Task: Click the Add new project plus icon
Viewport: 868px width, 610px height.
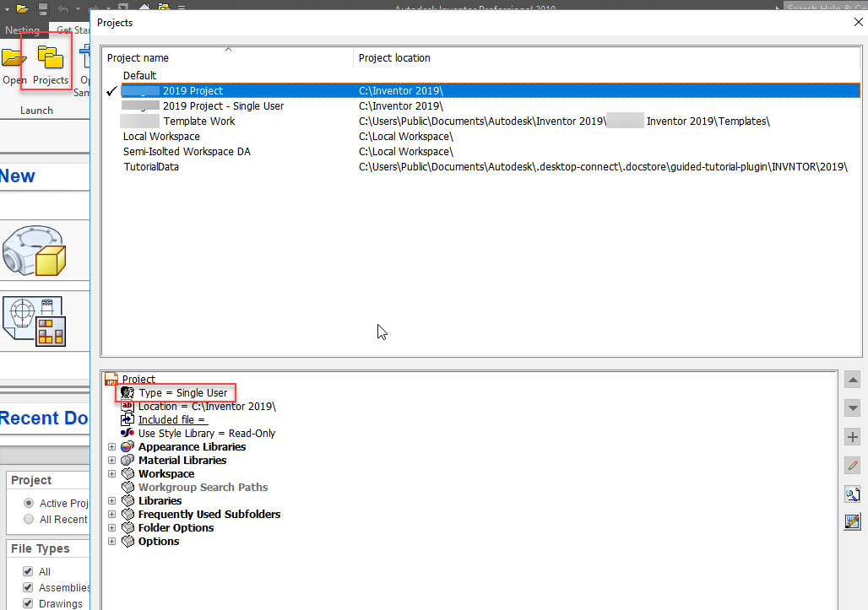Action: (x=852, y=436)
